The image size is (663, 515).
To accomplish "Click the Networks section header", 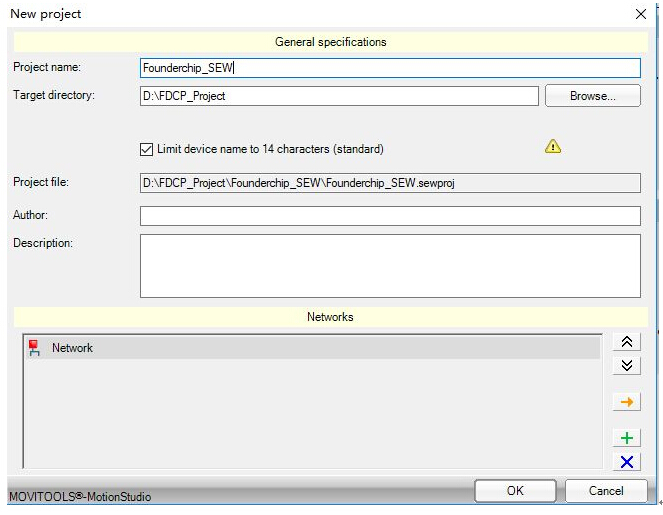I will point(330,317).
